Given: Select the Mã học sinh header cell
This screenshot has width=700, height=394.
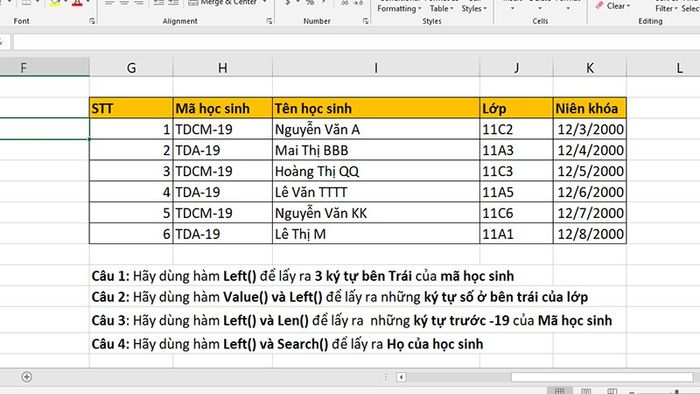Looking at the screenshot, I should click(223, 108).
